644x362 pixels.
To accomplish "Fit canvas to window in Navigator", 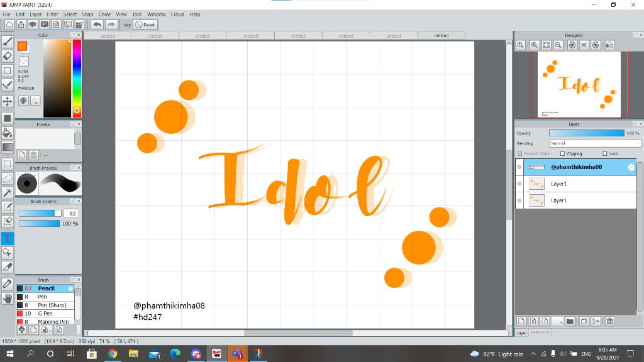I will tap(547, 45).
